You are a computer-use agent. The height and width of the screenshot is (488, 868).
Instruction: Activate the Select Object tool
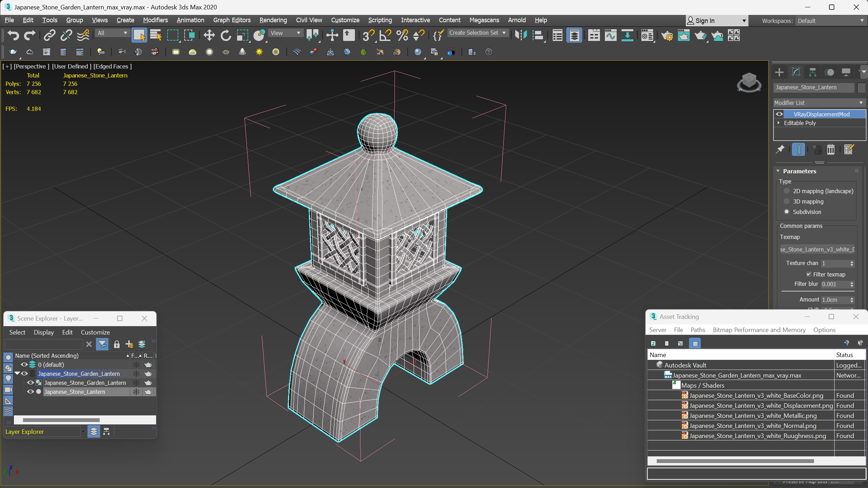(139, 35)
